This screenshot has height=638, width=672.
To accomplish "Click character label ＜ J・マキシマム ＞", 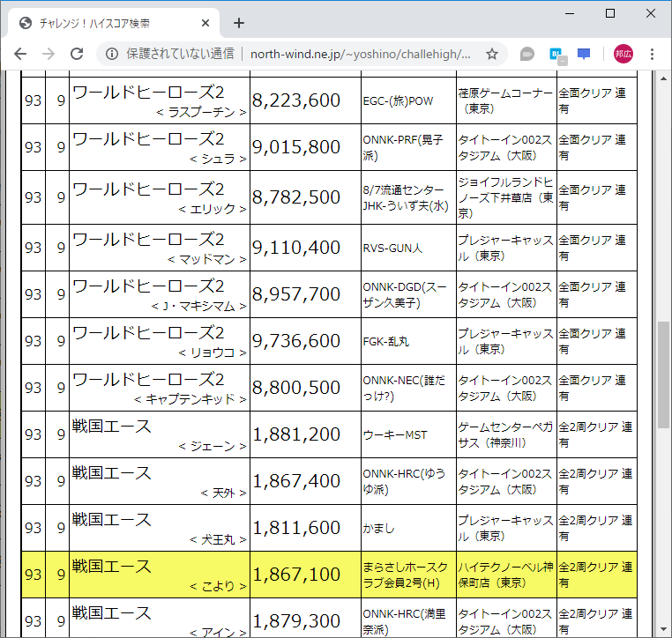I will click(x=198, y=306).
